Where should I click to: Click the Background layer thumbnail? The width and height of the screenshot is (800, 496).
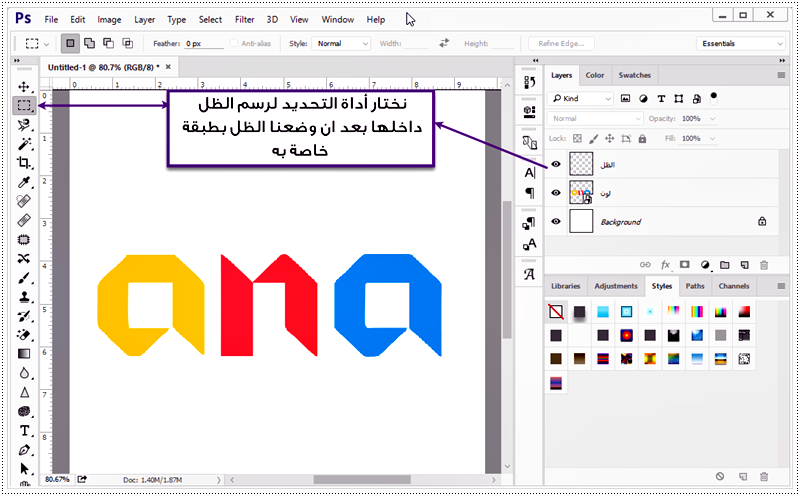pyautogui.click(x=581, y=221)
